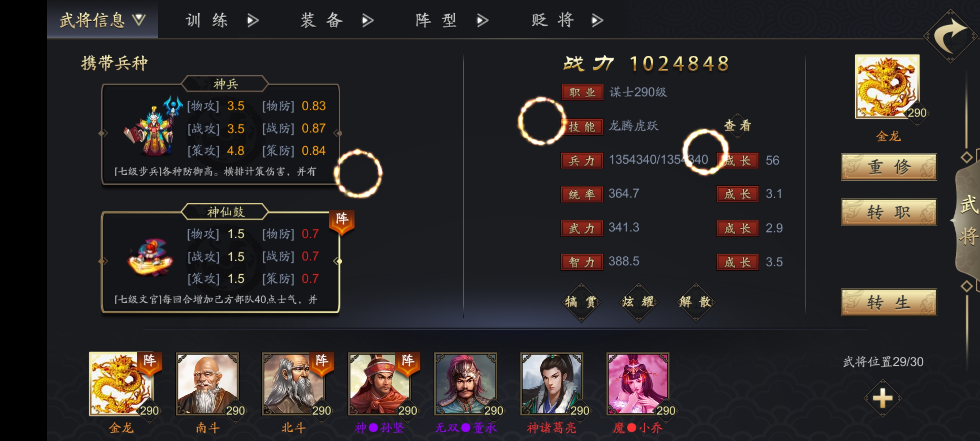
Task: Select the 神诸葛亮 general portrait
Action: 552,383
